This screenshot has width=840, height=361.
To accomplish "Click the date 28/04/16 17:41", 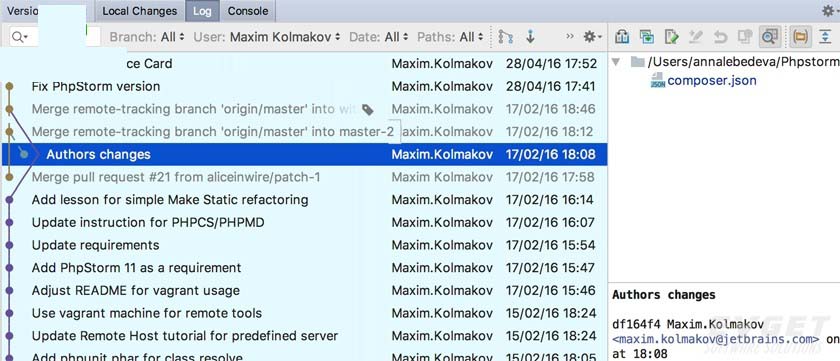I will pos(551,86).
